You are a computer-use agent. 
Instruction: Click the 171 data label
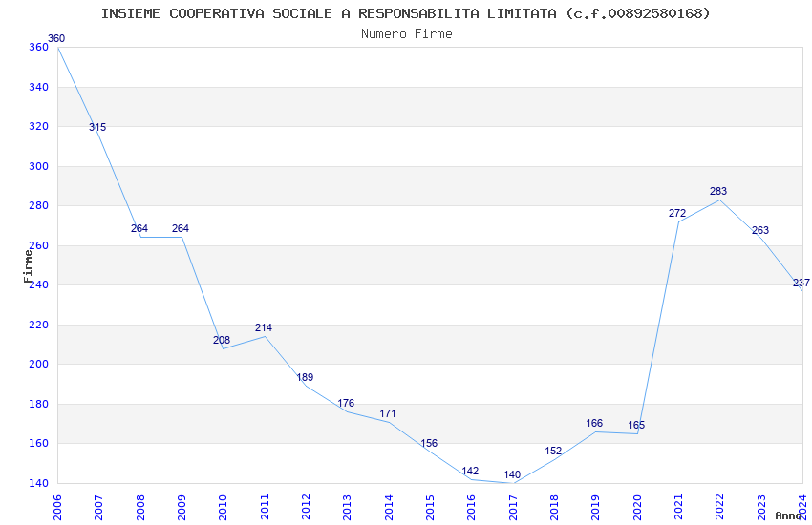coord(387,413)
